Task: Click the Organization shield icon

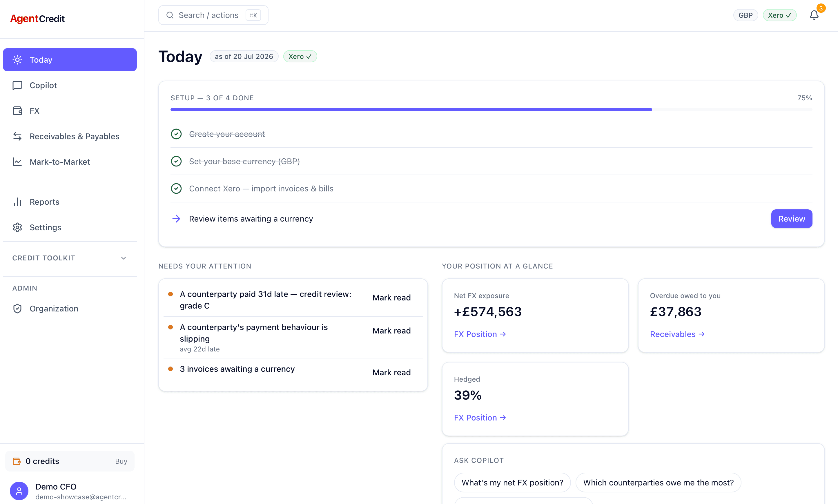Action: (17, 308)
